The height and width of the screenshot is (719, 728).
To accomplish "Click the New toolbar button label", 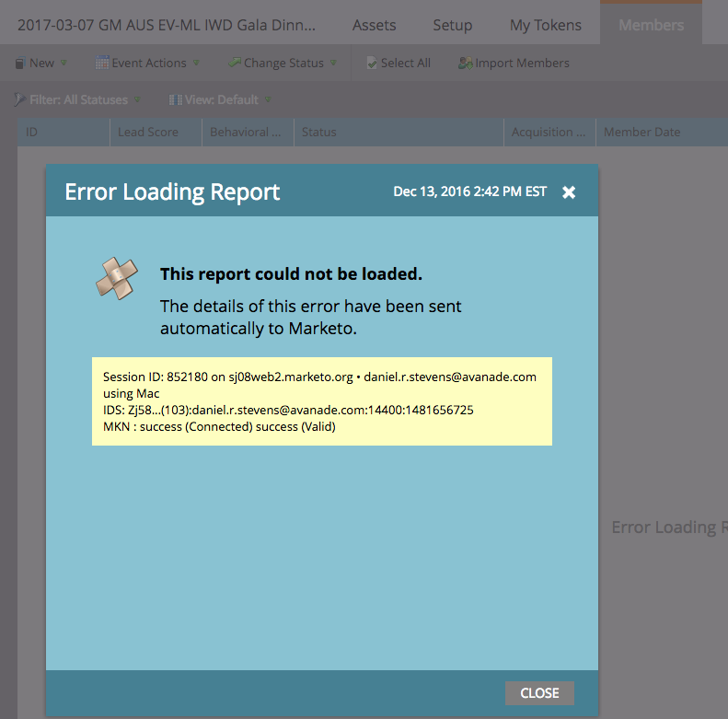I will coord(41,63).
